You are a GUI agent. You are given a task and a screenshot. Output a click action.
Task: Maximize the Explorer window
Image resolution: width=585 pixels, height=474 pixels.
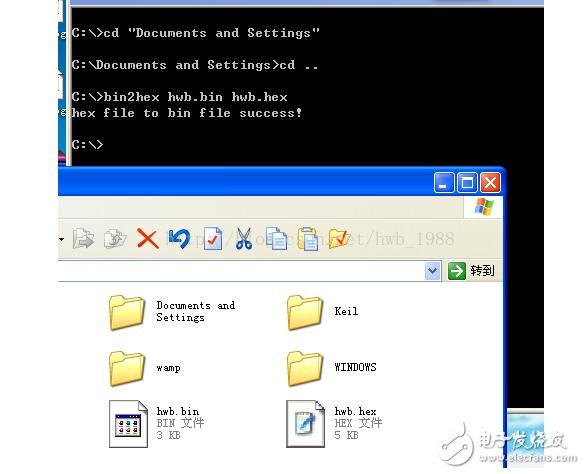(x=467, y=183)
